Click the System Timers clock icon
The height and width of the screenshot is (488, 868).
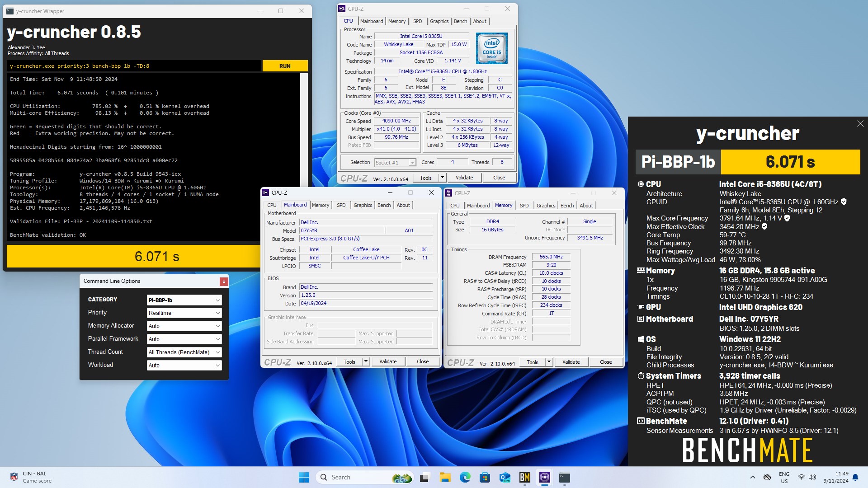click(641, 376)
